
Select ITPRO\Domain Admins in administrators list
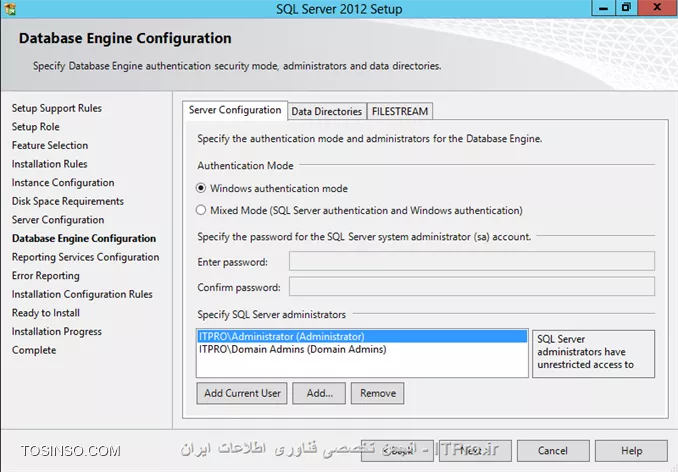362,349
